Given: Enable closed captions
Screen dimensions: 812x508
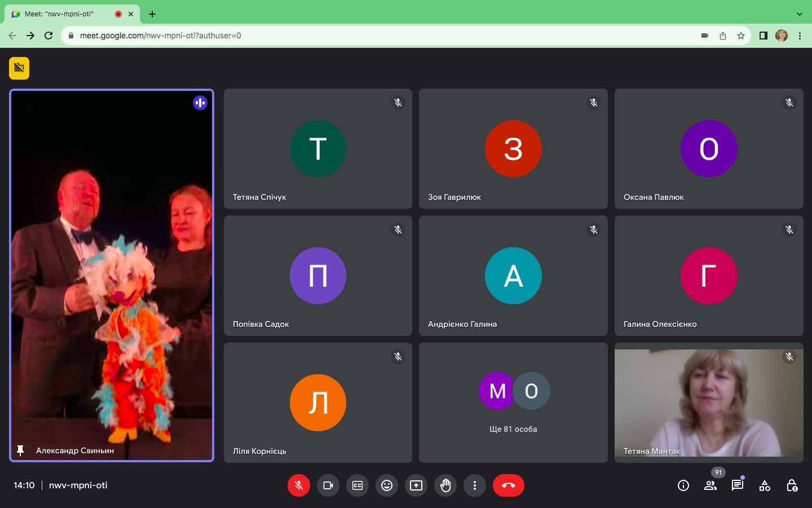Looking at the screenshot, I should pos(358,485).
